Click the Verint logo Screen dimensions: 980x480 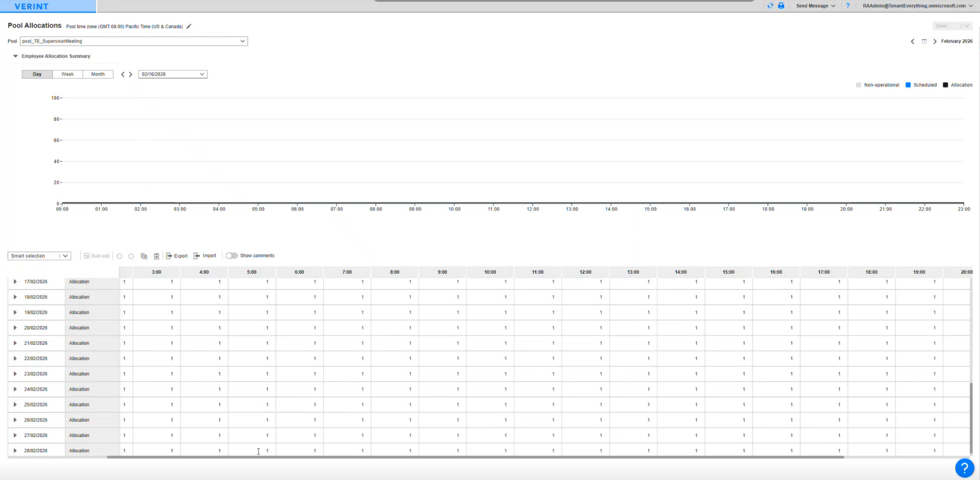[x=32, y=6]
